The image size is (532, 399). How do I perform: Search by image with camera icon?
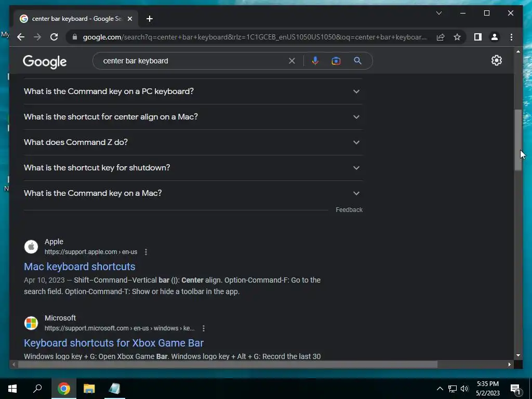pos(336,61)
